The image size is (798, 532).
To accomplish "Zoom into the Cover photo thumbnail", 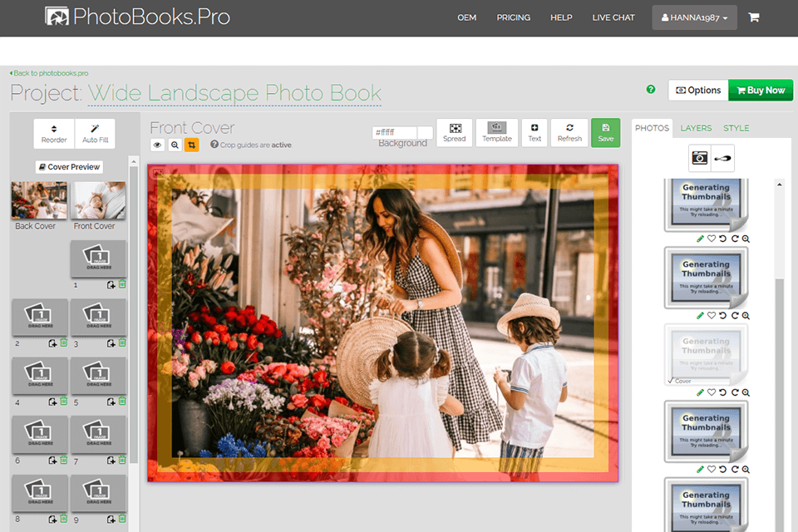I will pos(746,392).
